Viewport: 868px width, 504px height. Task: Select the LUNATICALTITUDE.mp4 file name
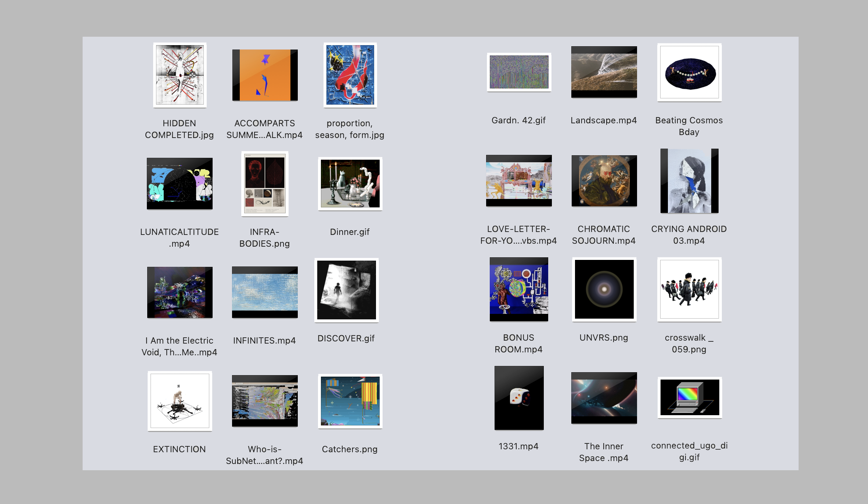(x=180, y=238)
